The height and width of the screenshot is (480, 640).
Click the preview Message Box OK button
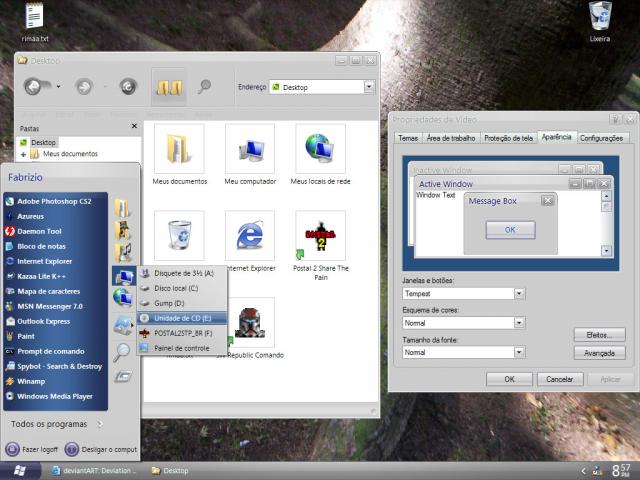[510, 230]
